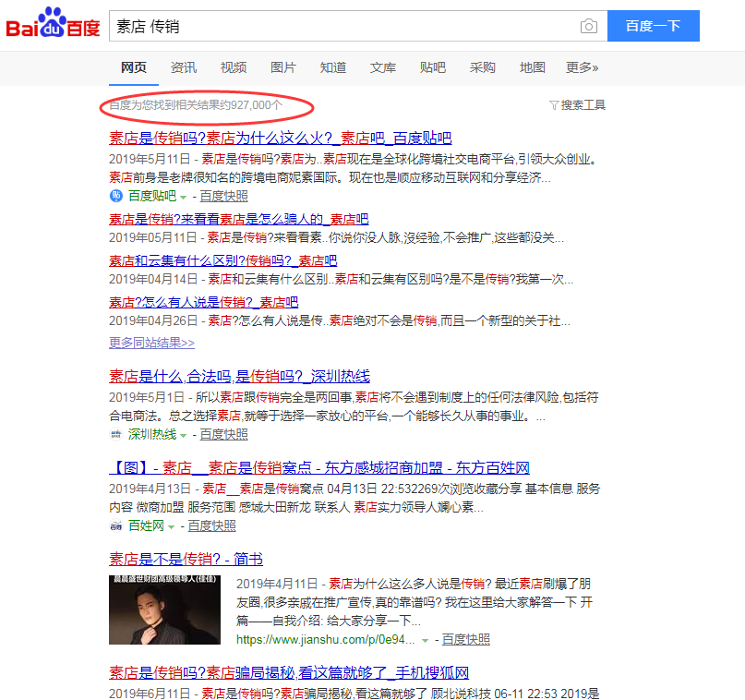Expand dropdown arrow next to 百度贴吧
Viewport: 745px width, 700px height.
point(184,197)
